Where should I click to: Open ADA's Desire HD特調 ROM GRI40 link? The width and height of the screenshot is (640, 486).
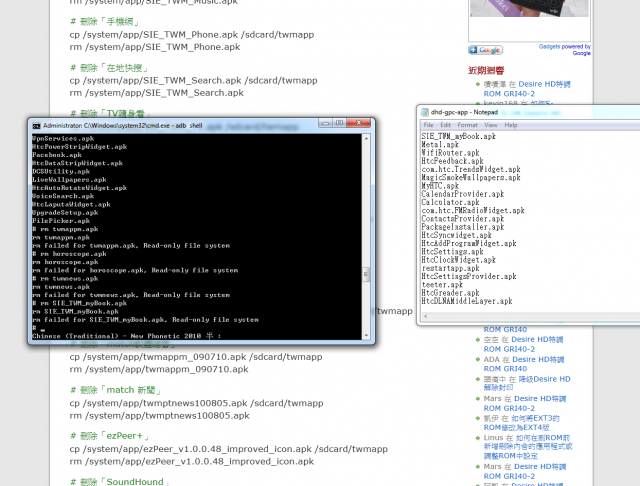pos(524,364)
